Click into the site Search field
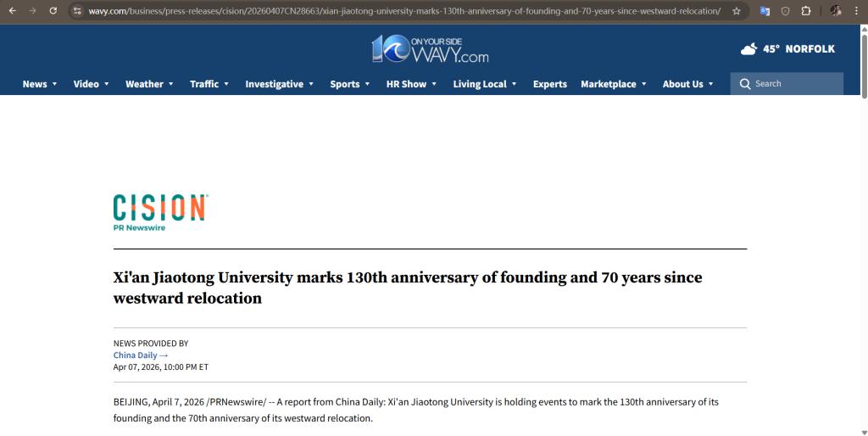The width and height of the screenshot is (868, 436). click(793, 84)
